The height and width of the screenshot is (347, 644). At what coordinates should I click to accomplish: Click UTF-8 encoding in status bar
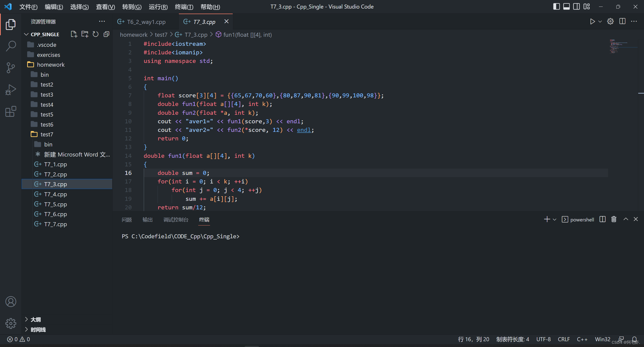point(543,339)
